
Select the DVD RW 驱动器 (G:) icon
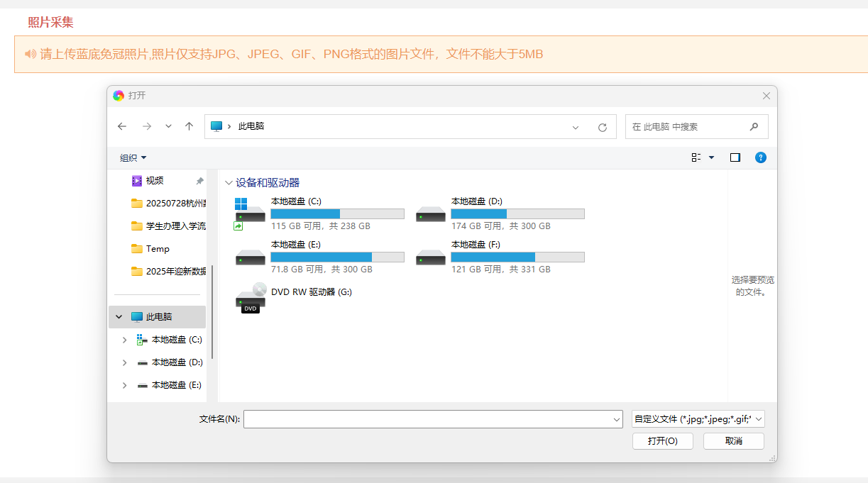click(250, 297)
